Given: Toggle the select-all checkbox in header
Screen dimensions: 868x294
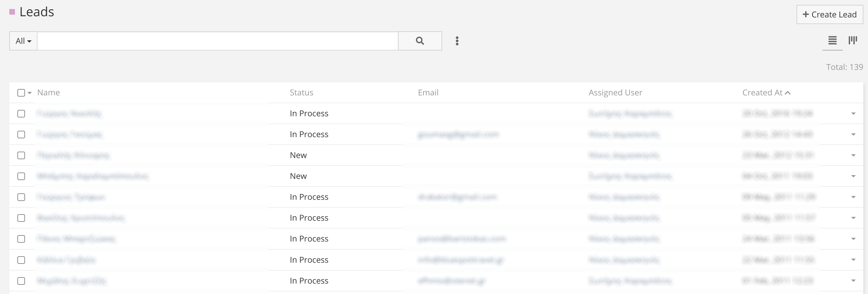Looking at the screenshot, I should point(21,93).
